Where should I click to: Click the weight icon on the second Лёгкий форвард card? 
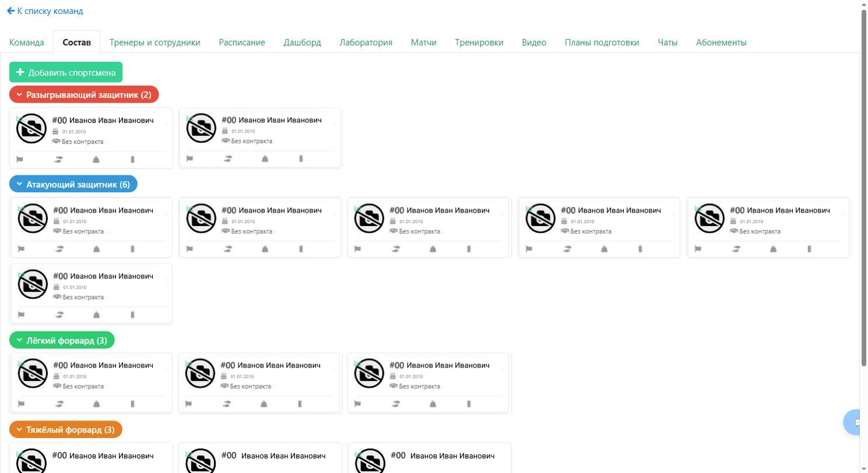[263, 404]
